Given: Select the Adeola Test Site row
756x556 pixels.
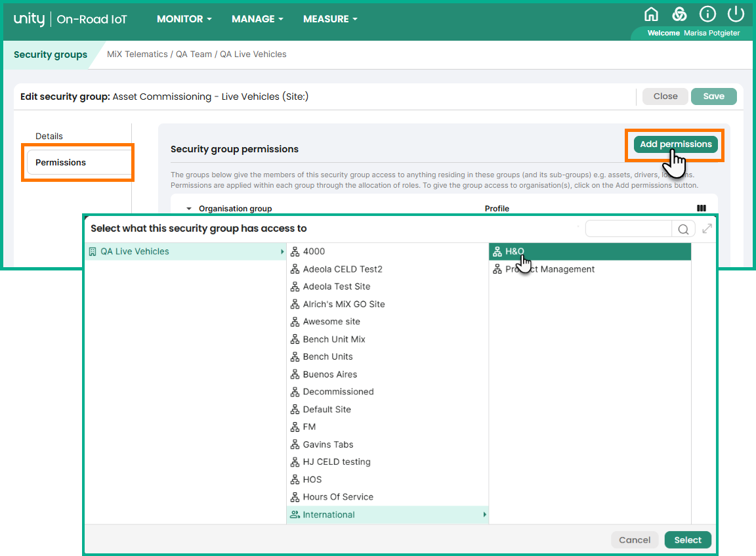Looking at the screenshot, I should [x=387, y=286].
